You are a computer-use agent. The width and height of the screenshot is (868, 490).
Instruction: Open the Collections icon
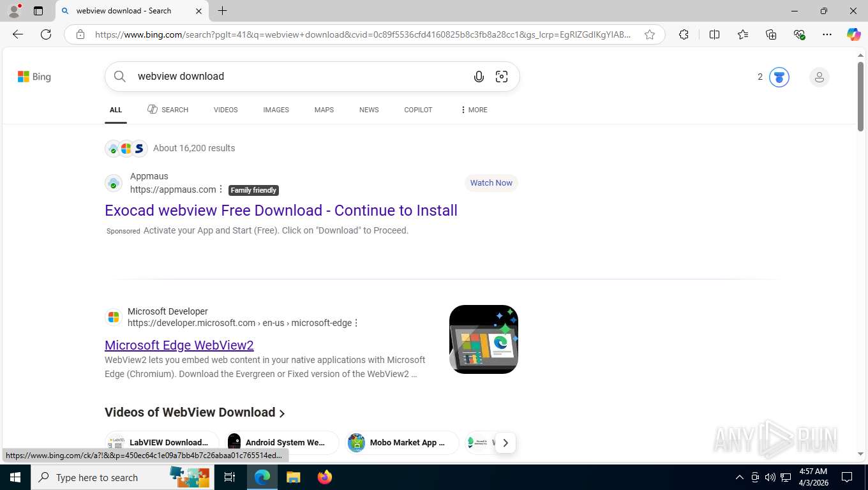pos(771,34)
